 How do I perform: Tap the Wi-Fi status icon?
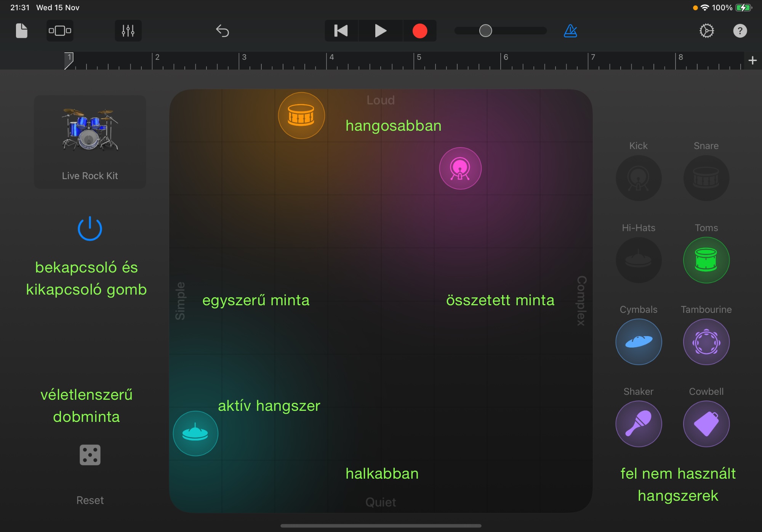[x=705, y=8]
